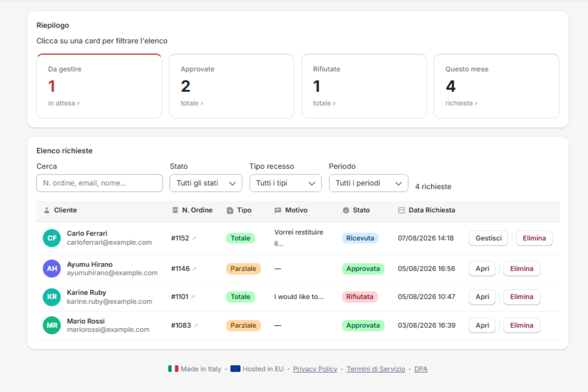Click order number #1083
Image resolution: width=588 pixels, height=392 pixels.
[181, 325]
